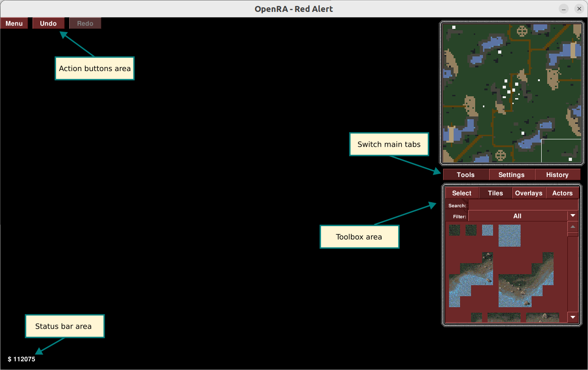Image resolution: width=588 pixels, height=370 pixels.
Task: Focus the Search input field
Action: point(523,205)
